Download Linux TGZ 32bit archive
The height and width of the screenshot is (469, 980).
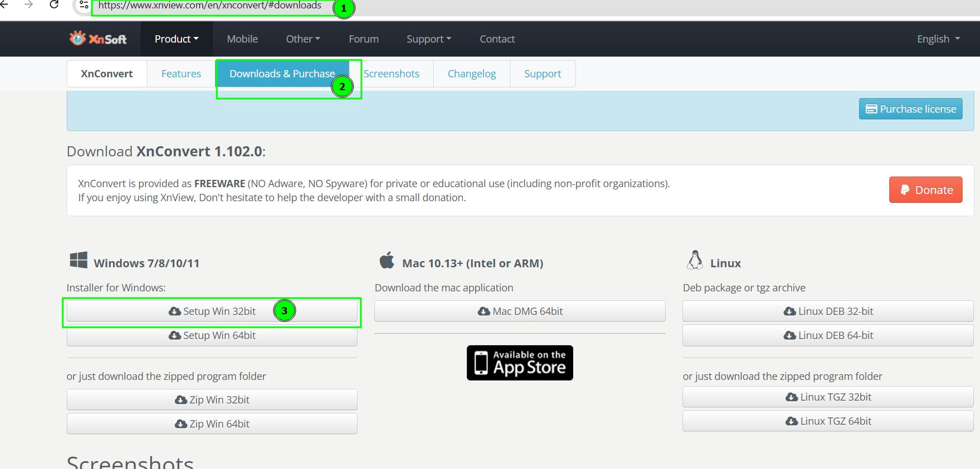click(828, 397)
